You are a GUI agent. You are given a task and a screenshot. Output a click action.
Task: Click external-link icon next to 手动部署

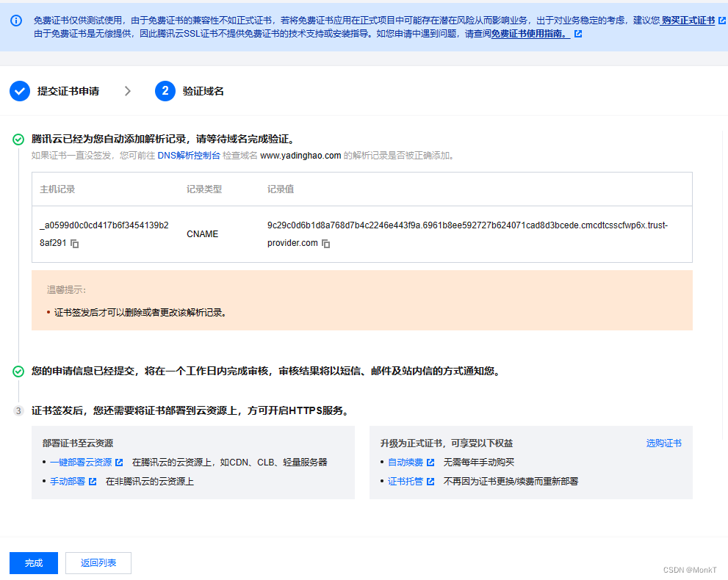pos(93,481)
